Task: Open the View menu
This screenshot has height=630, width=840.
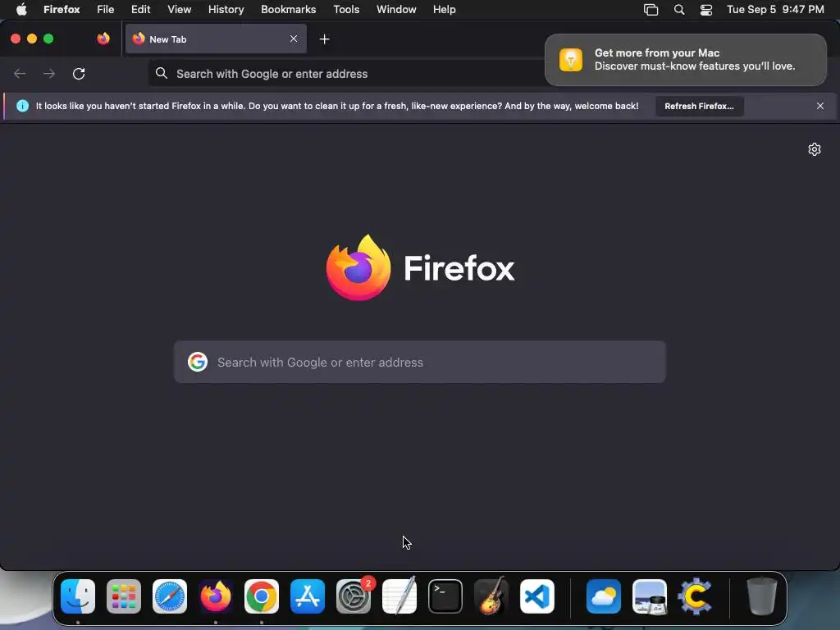Action: tap(180, 10)
